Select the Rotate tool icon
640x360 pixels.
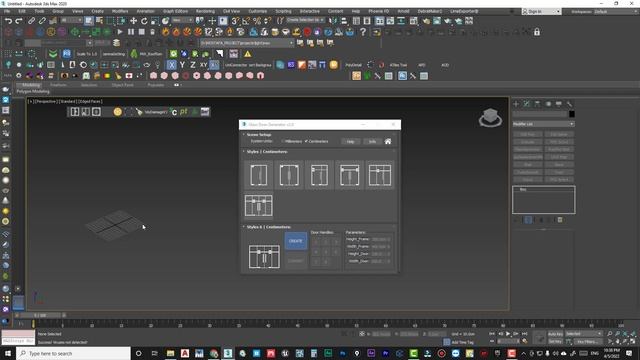pyautogui.click(x=144, y=21)
